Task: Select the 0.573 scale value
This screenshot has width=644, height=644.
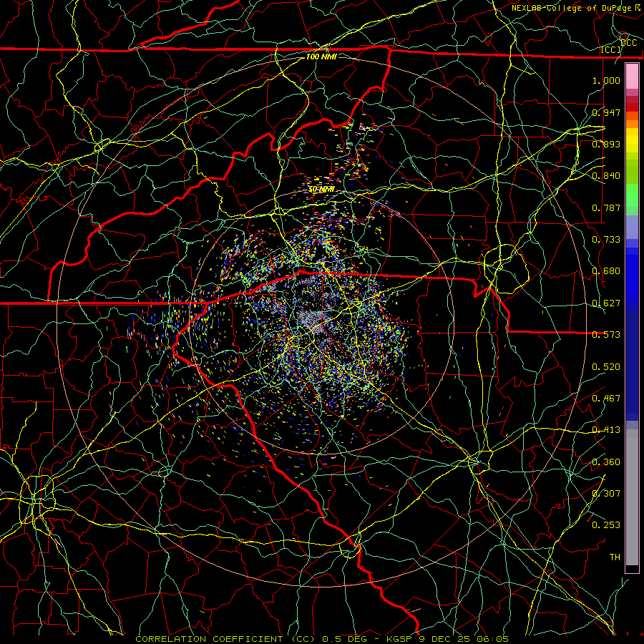Action: click(x=606, y=335)
